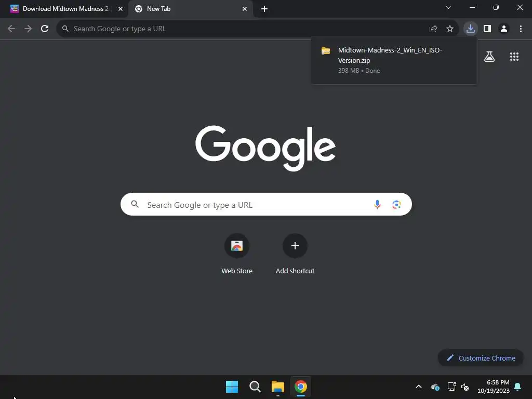Click the forward navigation arrow
This screenshot has width=532, height=399.
28,29
